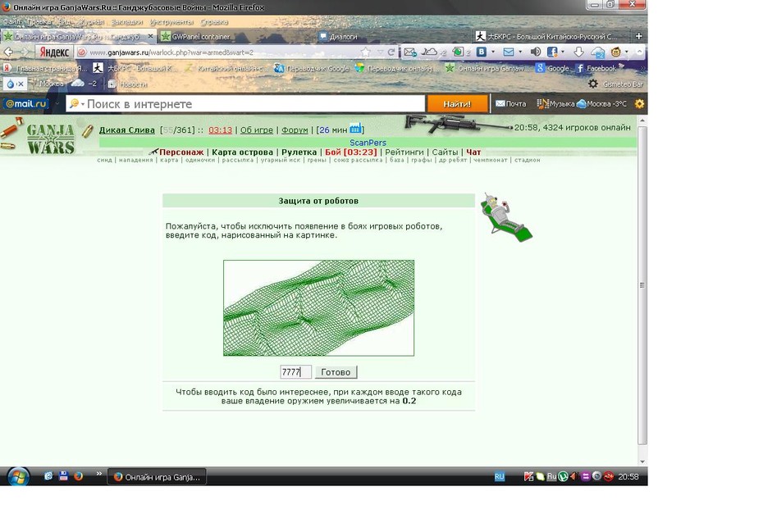Click the ganjawars.ru address bar
The width and height of the screenshot is (763, 532).
[223, 52]
